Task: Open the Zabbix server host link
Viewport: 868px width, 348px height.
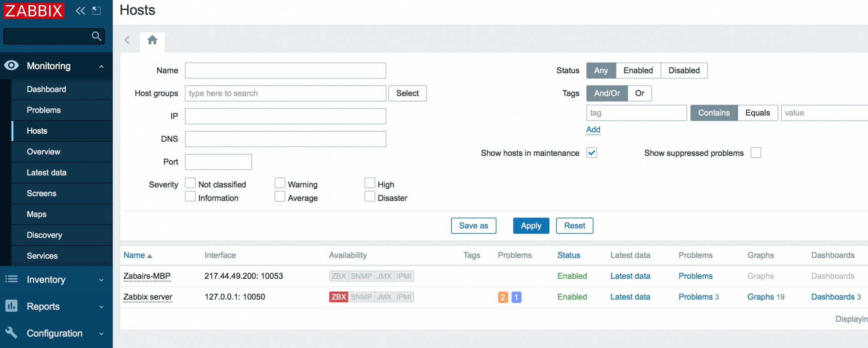Action: [x=148, y=297]
